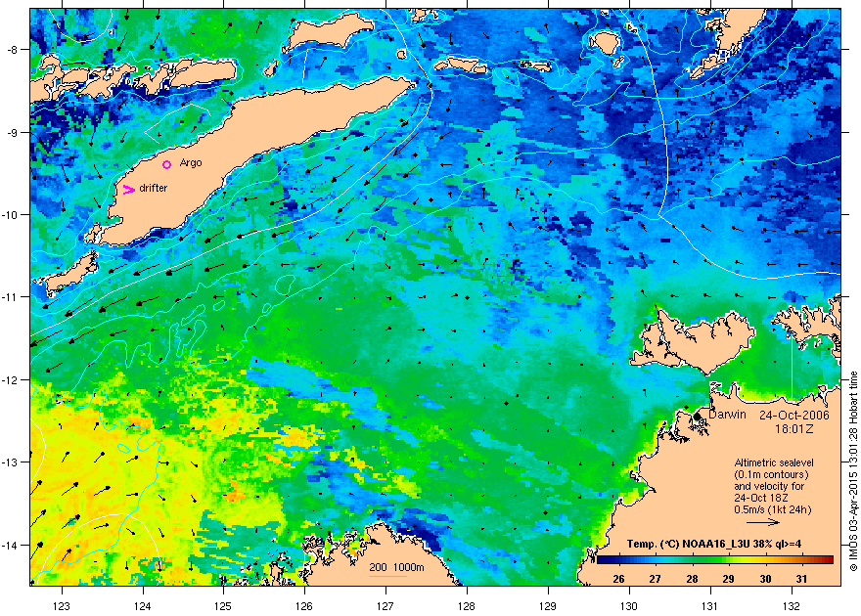Click the '0.5m/s (1kt 24h)' legend text
861x616 pixels.
[x=773, y=509]
